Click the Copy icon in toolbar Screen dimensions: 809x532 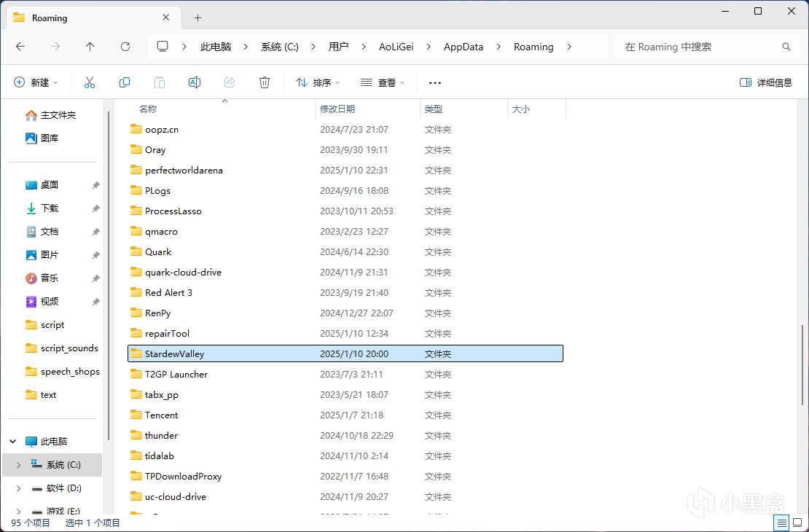pyautogui.click(x=125, y=82)
